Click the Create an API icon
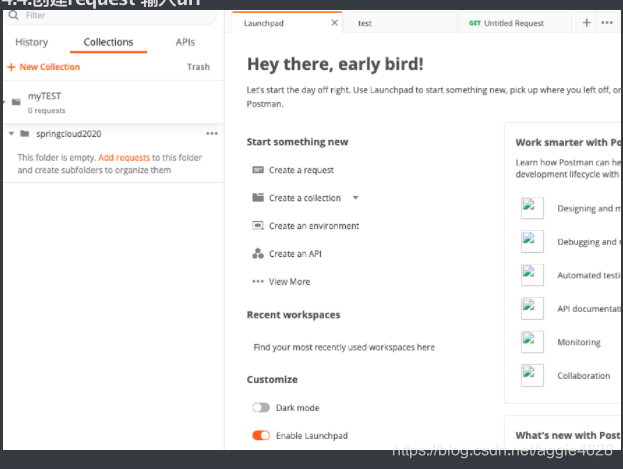Image resolution: width=623 pixels, height=469 pixels. (258, 253)
